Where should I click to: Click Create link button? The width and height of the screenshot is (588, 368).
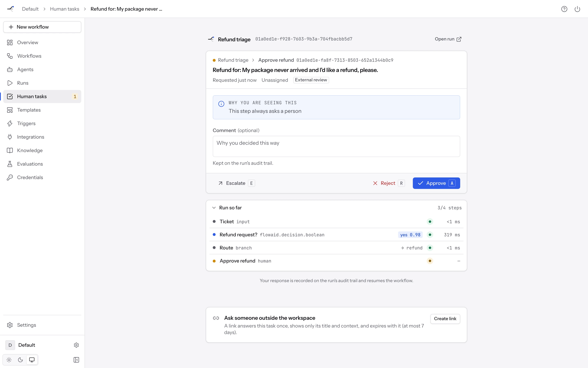[x=445, y=319]
